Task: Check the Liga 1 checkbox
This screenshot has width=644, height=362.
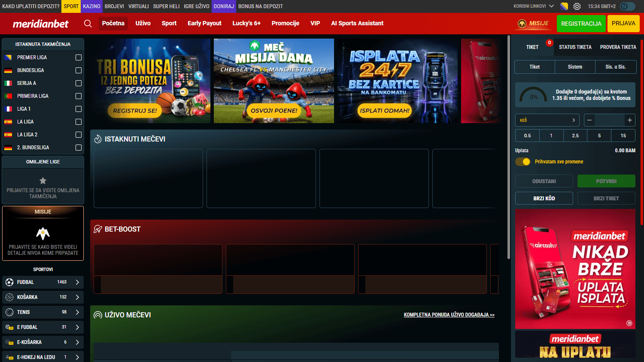Action: (79, 109)
